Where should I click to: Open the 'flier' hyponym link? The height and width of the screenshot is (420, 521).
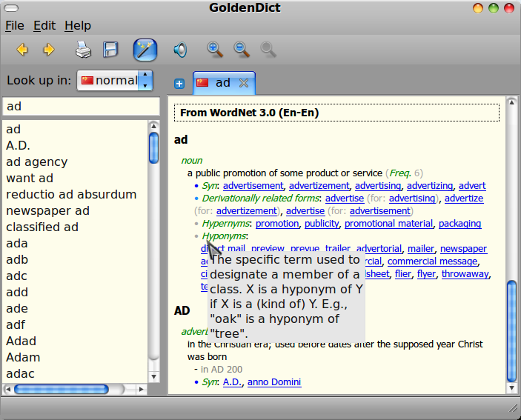click(403, 274)
